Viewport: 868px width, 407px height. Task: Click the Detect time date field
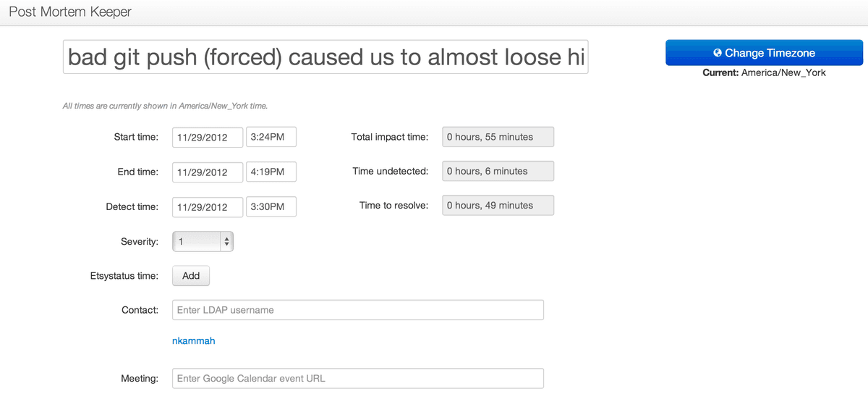click(x=208, y=206)
